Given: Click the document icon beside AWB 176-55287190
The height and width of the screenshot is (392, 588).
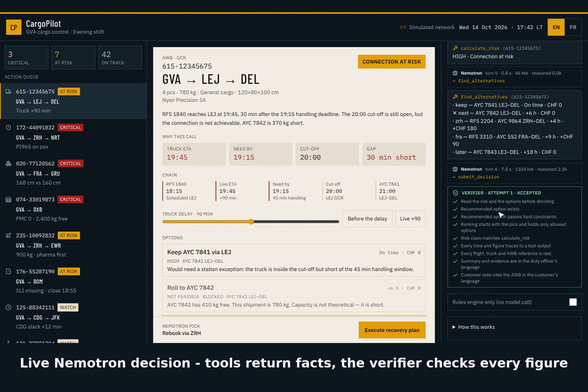Looking at the screenshot, I should pos(8,272).
